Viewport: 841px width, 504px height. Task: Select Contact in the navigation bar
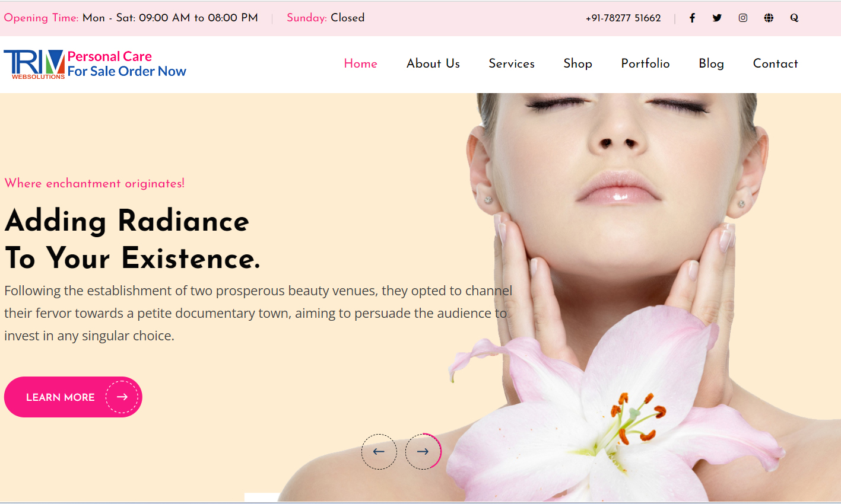[775, 63]
